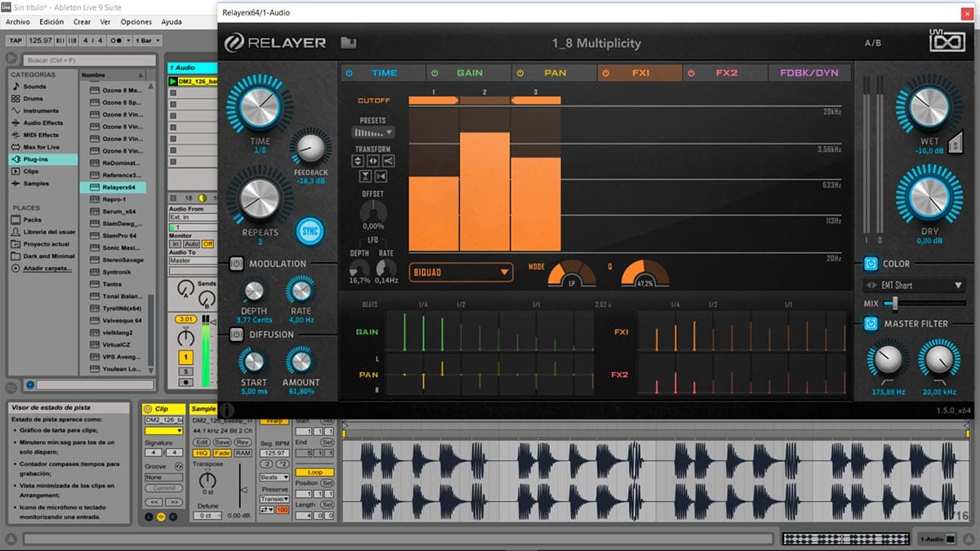Image resolution: width=980 pixels, height=551 pixels.
Task: Open the Opciones menu
Action: tap(136, 22)
